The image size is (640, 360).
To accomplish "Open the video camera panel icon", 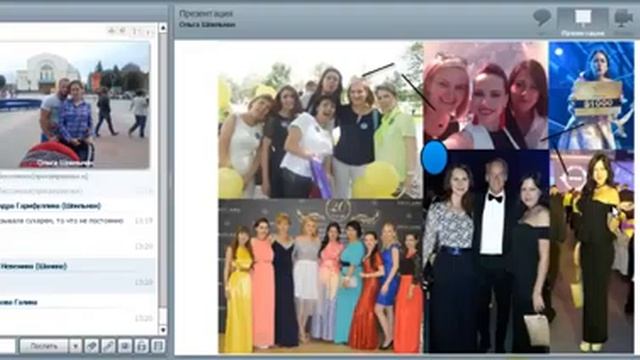I will point(623,19).
